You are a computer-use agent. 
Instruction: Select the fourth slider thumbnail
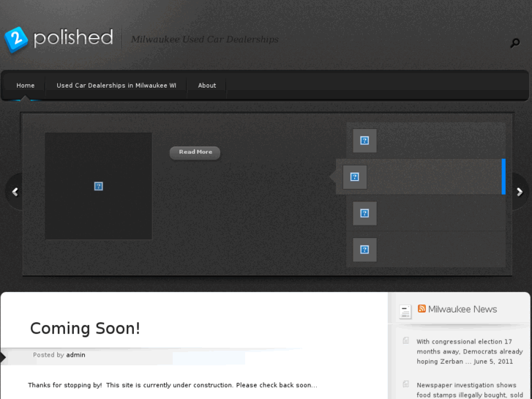364,250
